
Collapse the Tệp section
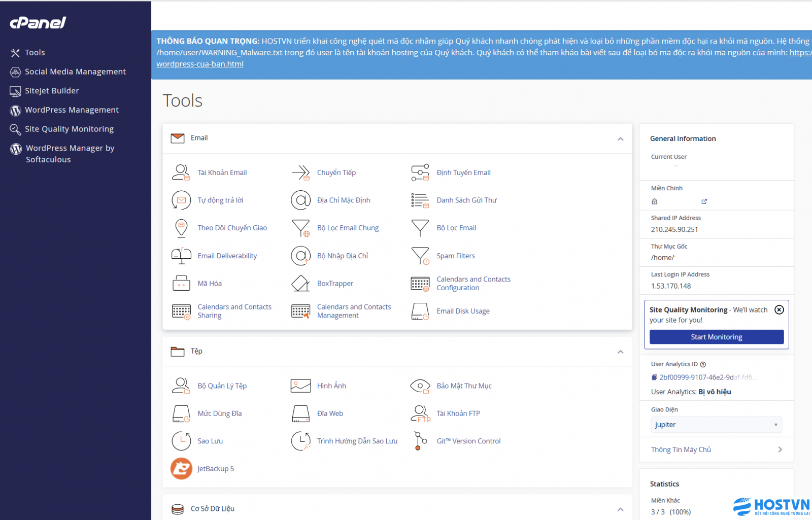coord(620,352)
